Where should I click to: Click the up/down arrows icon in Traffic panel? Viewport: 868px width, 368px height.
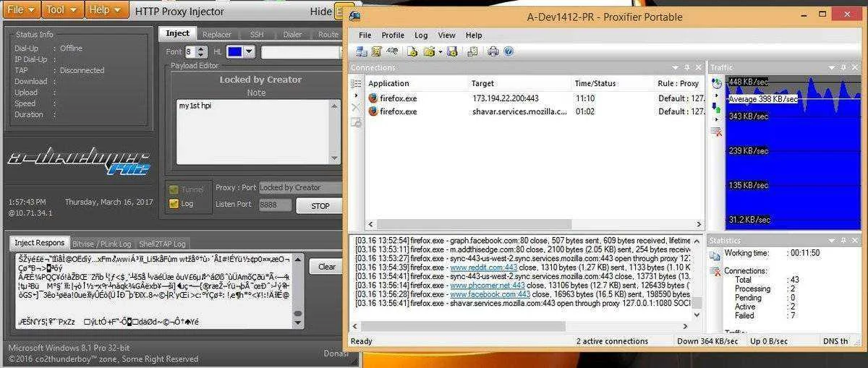pyautogui.click(x=717, y=108)
